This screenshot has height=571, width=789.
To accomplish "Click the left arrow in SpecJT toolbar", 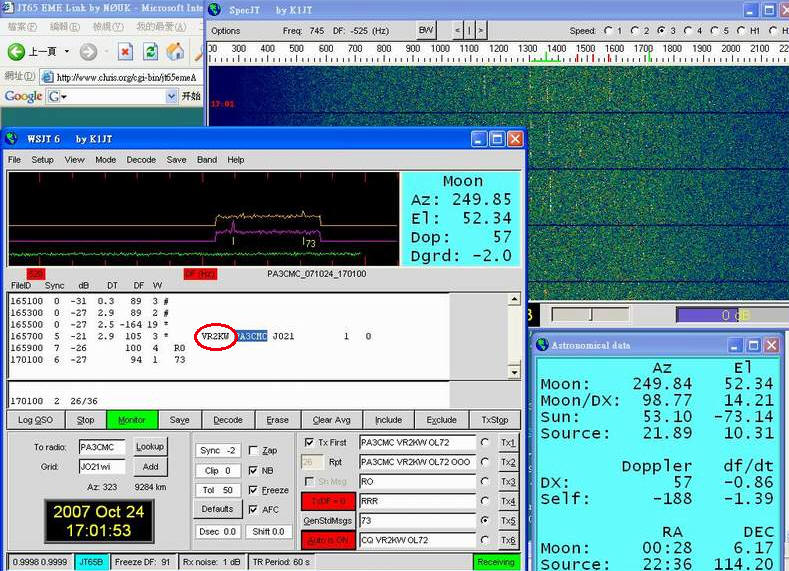I will [457, 31].
